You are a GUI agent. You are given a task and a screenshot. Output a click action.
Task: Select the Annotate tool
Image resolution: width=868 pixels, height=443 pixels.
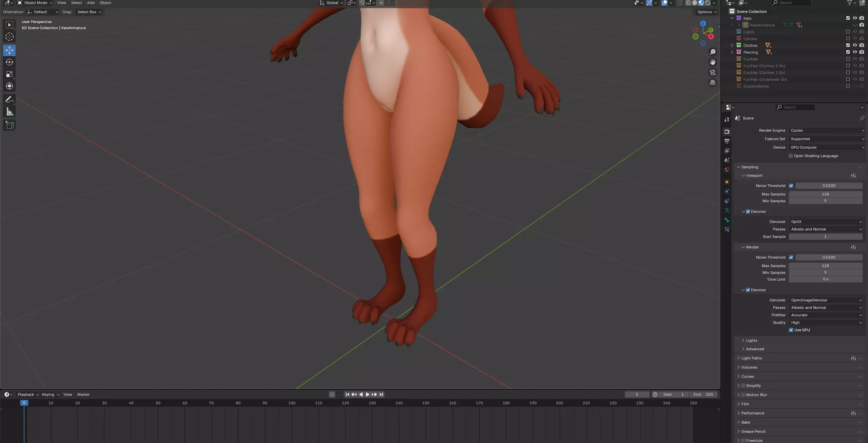[x=9, y=99]
